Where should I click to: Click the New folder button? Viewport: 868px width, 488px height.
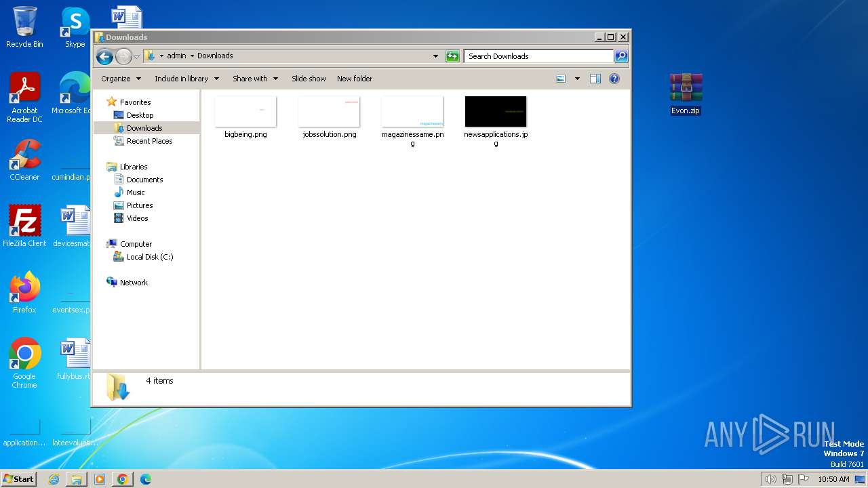(355, 79)
